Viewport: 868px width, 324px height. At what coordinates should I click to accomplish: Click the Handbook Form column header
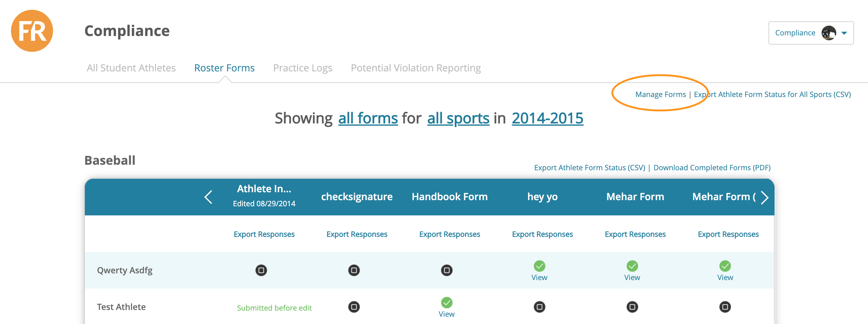coord(450,197)
